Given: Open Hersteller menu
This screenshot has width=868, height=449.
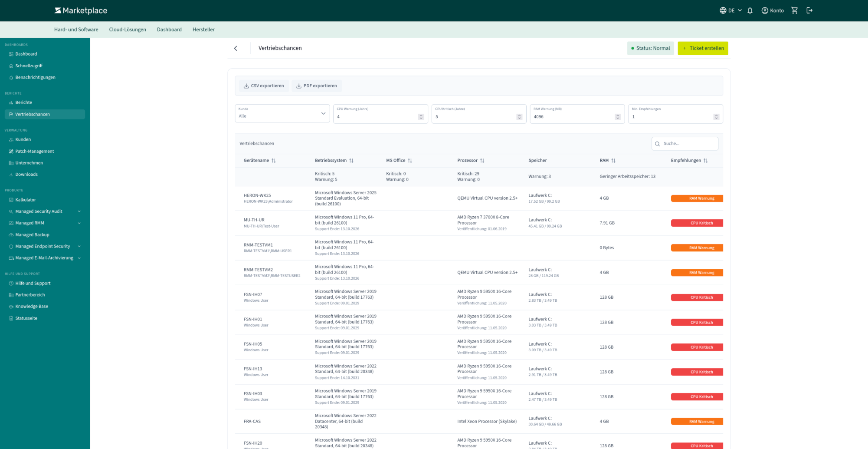Looking at the screenshot, I should click(x=203, y=30).
